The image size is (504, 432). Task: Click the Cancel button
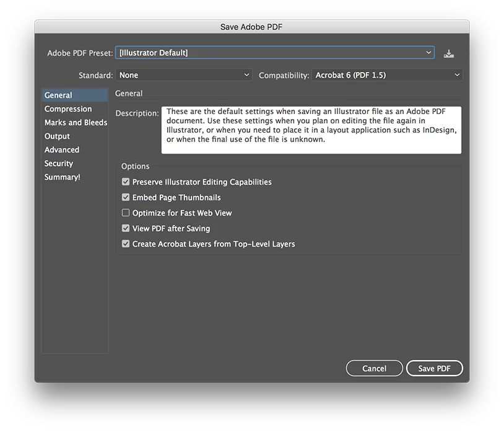coord(374,368)
